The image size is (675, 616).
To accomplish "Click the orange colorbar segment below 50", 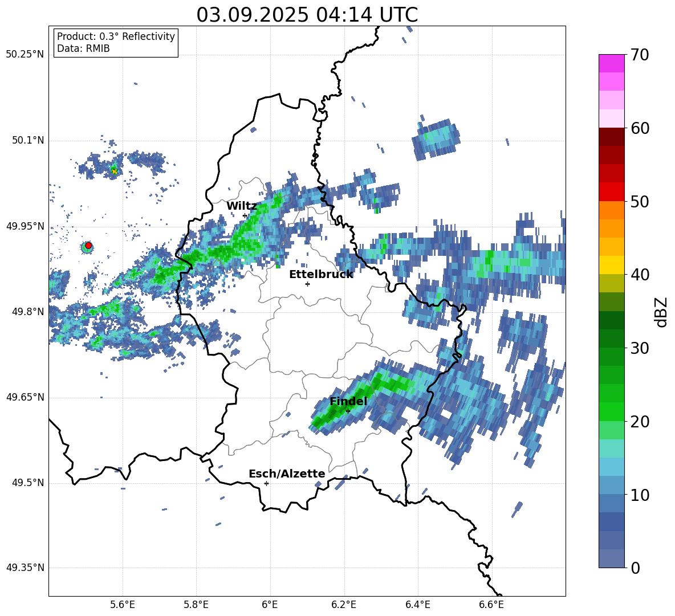I will 611,210.
